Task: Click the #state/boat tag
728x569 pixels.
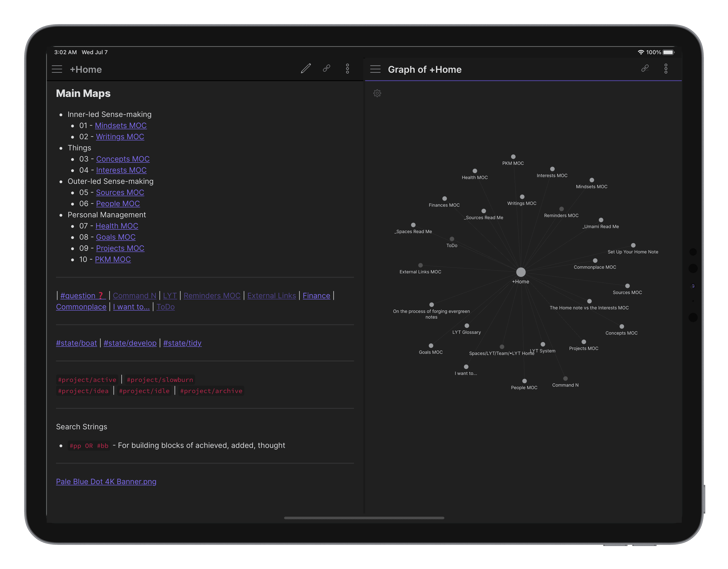Action: 76,343
